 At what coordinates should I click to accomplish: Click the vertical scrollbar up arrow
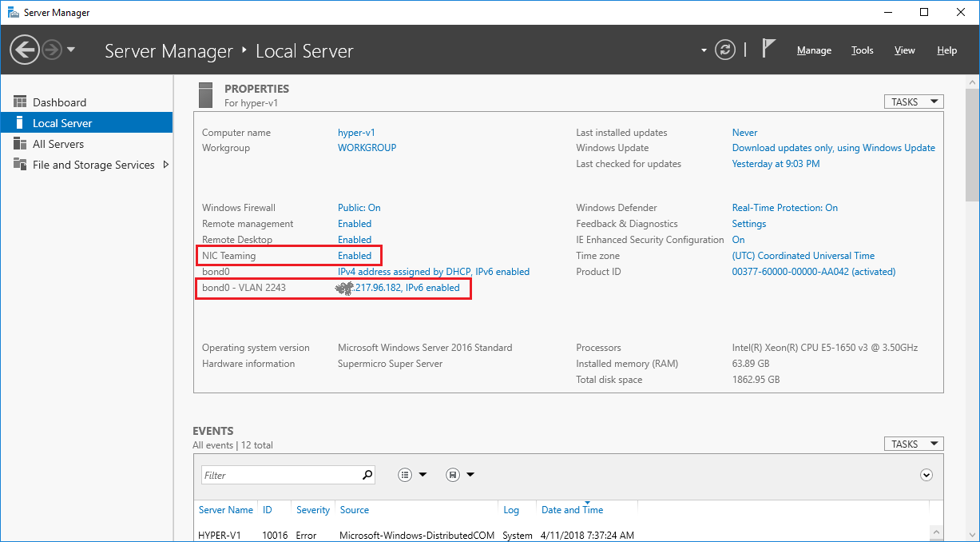tap(973, 83)
